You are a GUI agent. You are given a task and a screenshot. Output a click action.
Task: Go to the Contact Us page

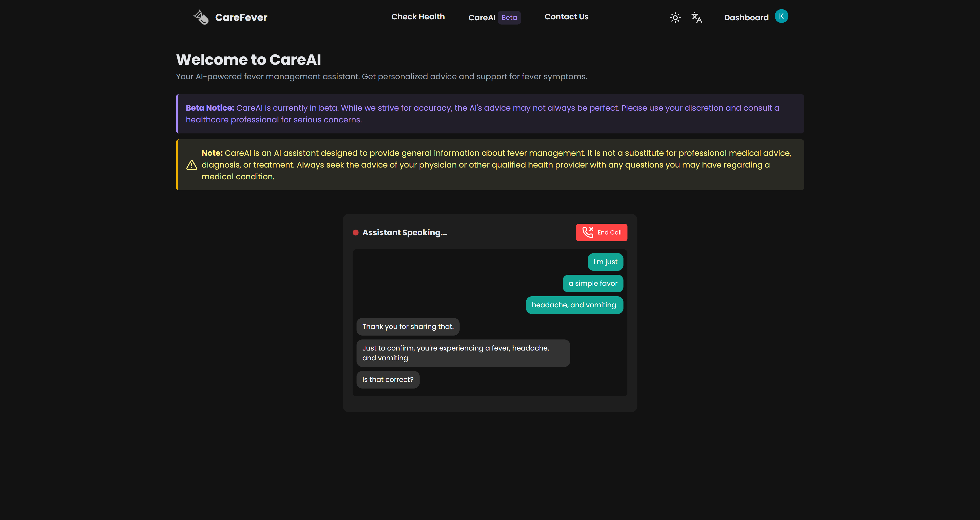tap(566, 17)
